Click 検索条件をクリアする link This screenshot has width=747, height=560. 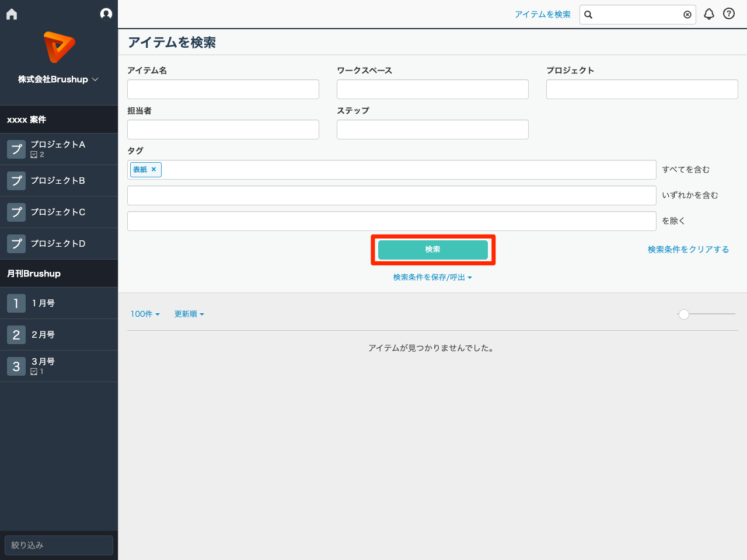coord(688,249)
